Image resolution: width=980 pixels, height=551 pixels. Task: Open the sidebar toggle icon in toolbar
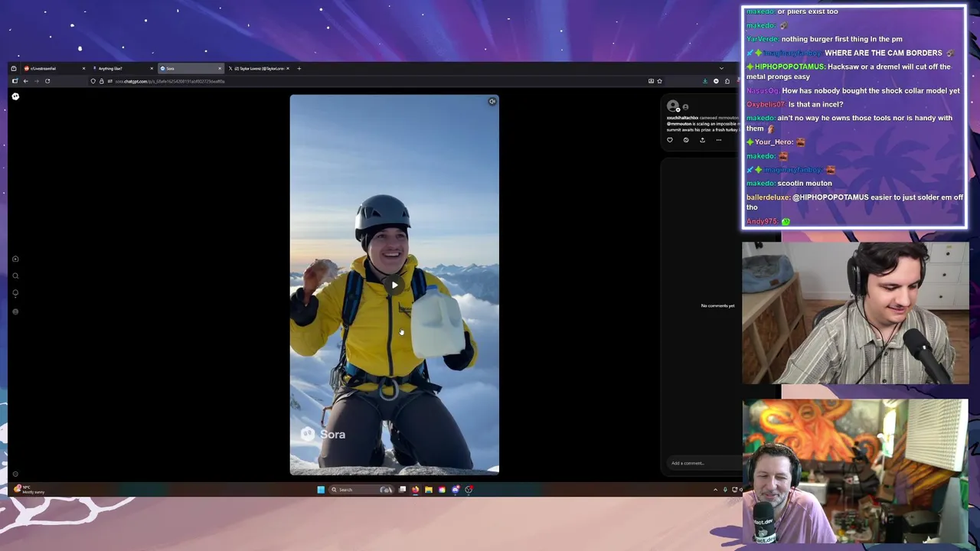coord(15,81)
